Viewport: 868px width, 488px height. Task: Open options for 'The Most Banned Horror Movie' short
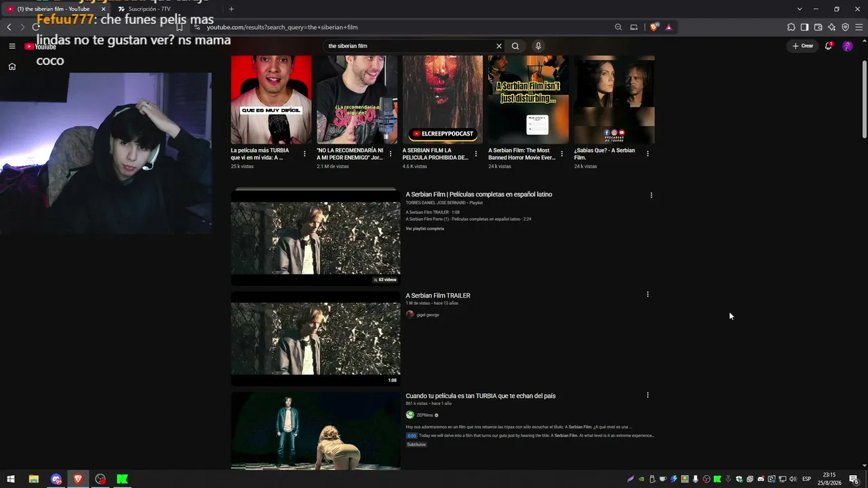coord(562,154)
